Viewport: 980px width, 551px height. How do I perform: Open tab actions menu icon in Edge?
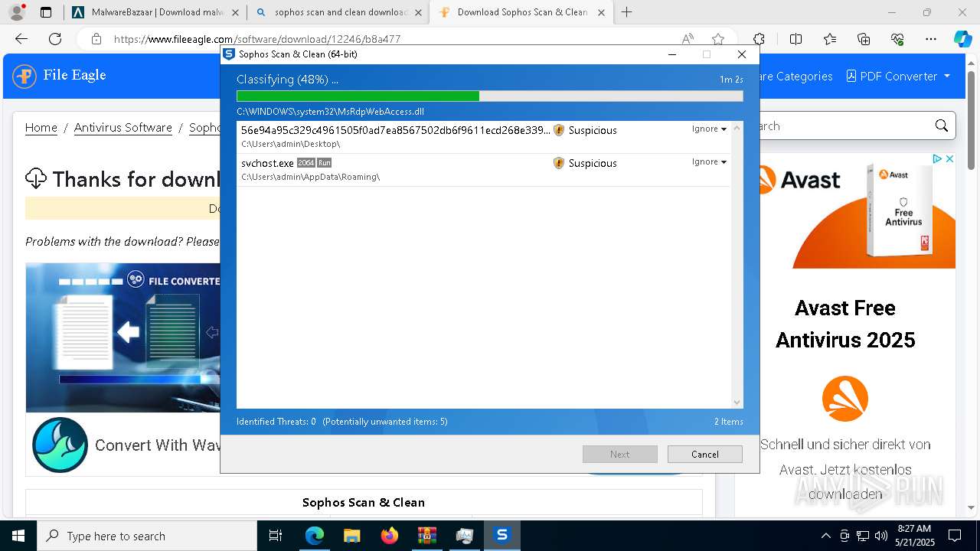click(x=46, y=12)
